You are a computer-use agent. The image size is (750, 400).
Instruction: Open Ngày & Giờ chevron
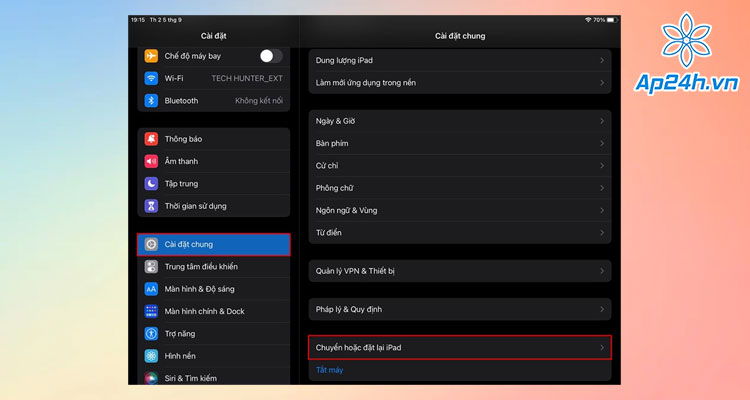(602, 122)
